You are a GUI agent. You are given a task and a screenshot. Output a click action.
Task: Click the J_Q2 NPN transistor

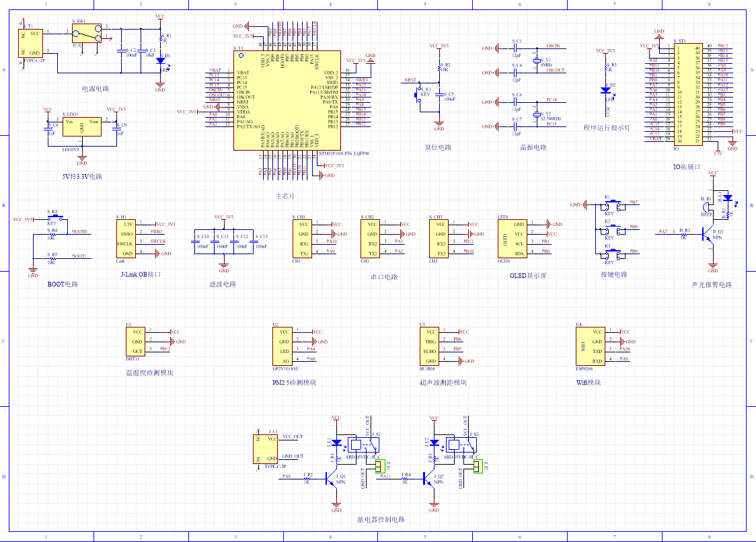(429, 478)
